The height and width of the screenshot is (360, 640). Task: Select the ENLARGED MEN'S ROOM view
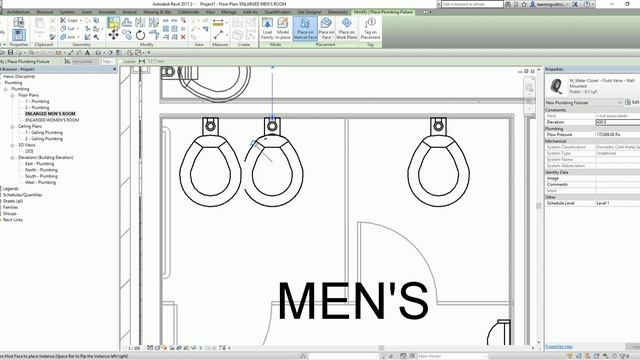[x=50, y=114]
